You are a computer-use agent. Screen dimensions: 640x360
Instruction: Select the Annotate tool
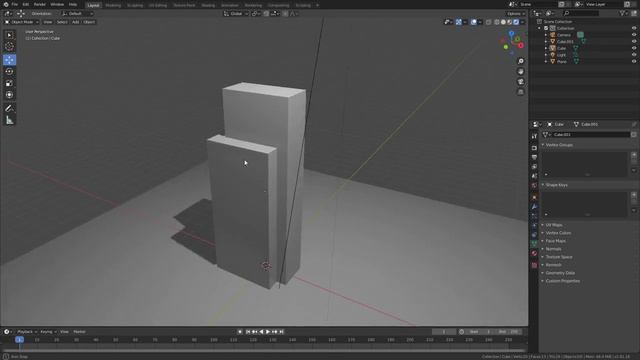pos(9,108)
